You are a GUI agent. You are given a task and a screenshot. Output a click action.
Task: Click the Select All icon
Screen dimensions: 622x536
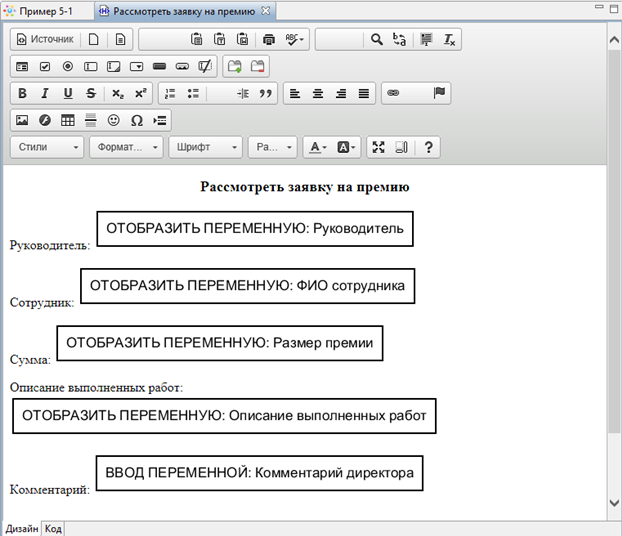426,39
